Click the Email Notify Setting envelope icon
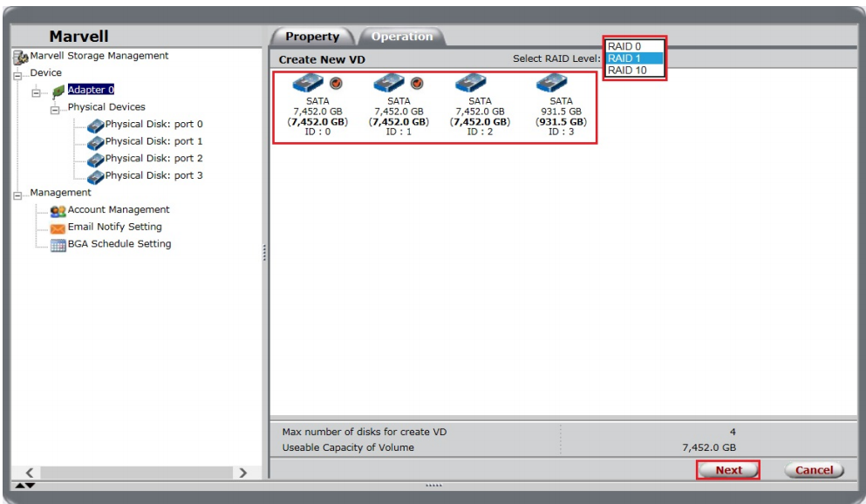Viewport: 866px width, 504px height. pyautogui.click(x=58, y=228)
